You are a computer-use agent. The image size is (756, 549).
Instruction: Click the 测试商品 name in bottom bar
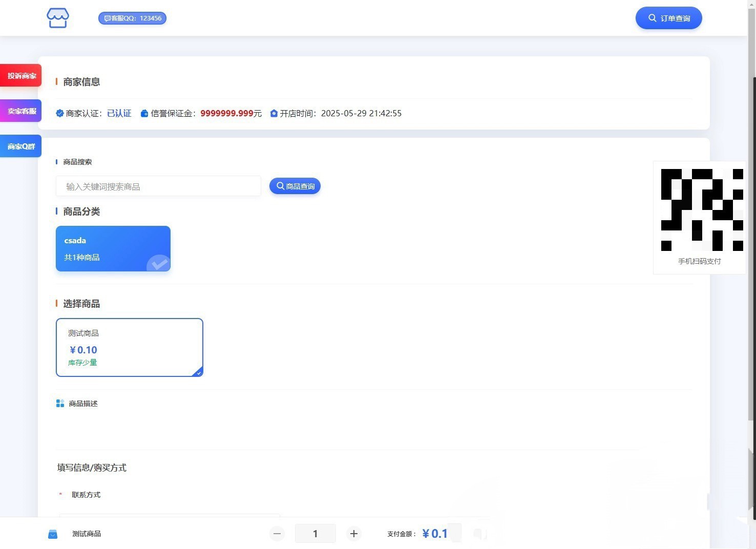pos(87,534)
